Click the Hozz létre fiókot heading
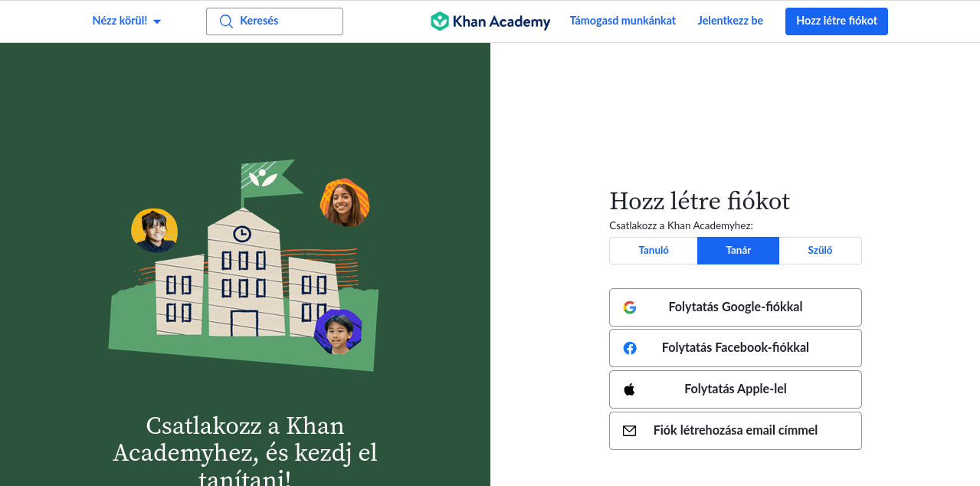 point(700,201)
